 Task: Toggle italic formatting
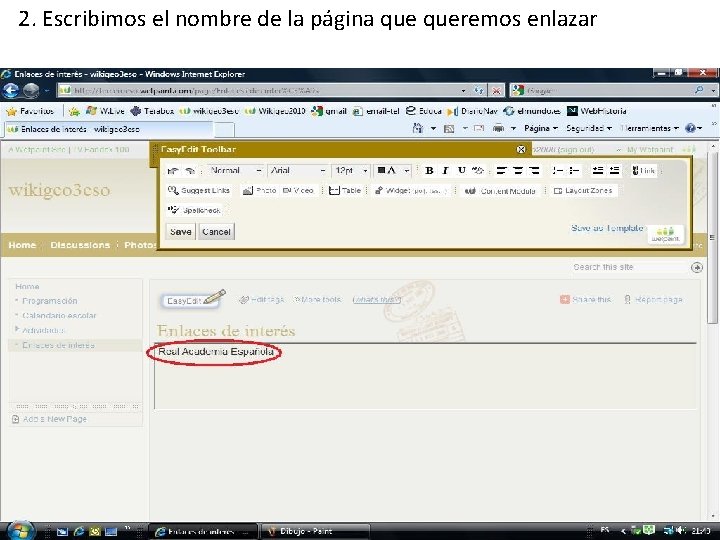(445, 170)
